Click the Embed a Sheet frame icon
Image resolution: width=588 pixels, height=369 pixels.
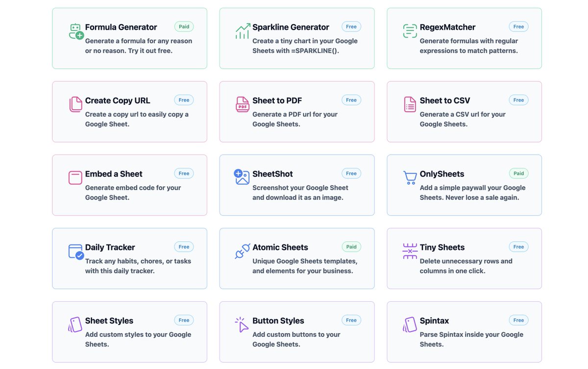tap(75, 177)
